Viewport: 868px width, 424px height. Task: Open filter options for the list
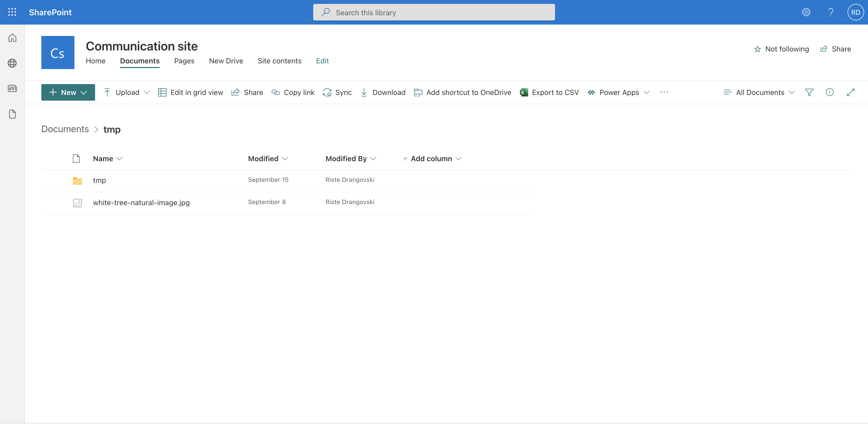coord(810,92)
